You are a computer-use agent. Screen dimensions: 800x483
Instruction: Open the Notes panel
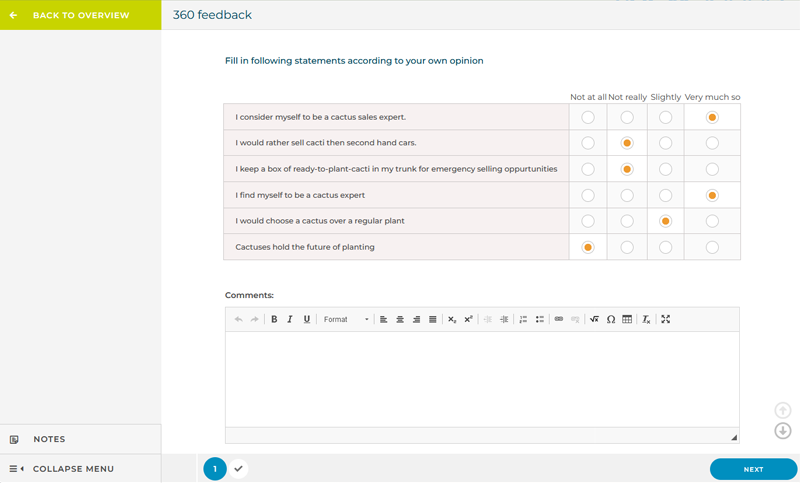81,439
